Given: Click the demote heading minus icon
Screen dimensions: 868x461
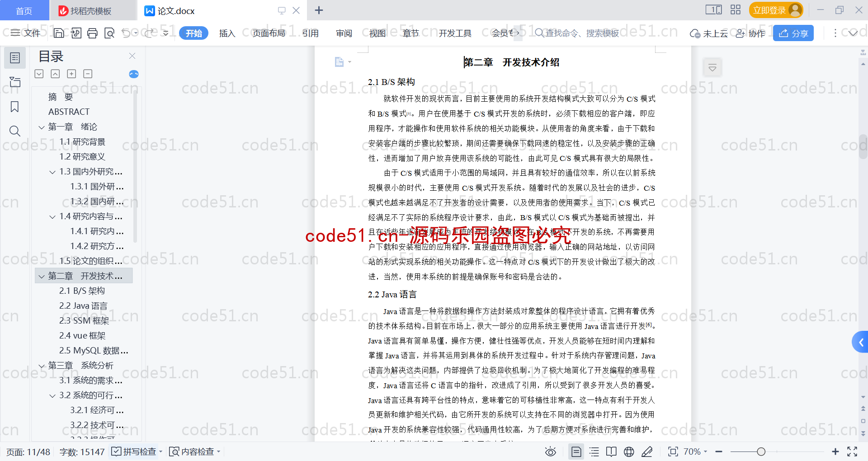Looking at the screenshot, I should [x=88, y=74].
